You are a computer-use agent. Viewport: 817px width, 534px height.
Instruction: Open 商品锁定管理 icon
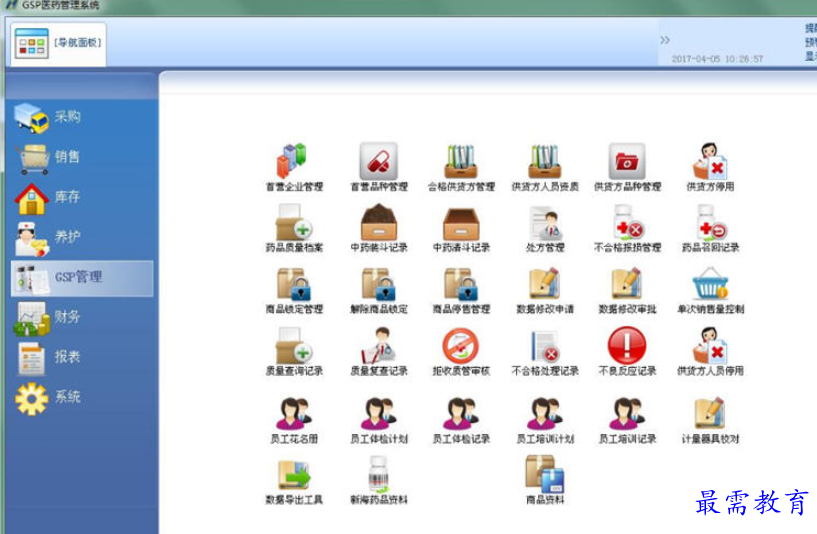click(294, 284)
